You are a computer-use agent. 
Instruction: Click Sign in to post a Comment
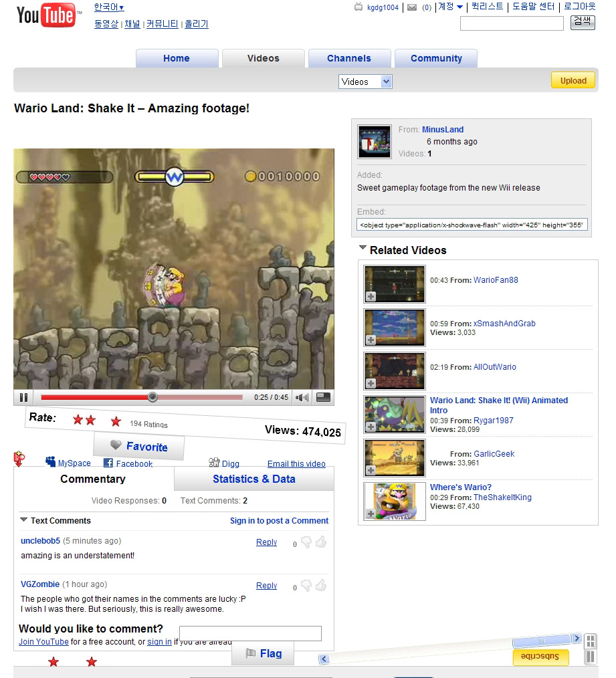pos(279,521)
